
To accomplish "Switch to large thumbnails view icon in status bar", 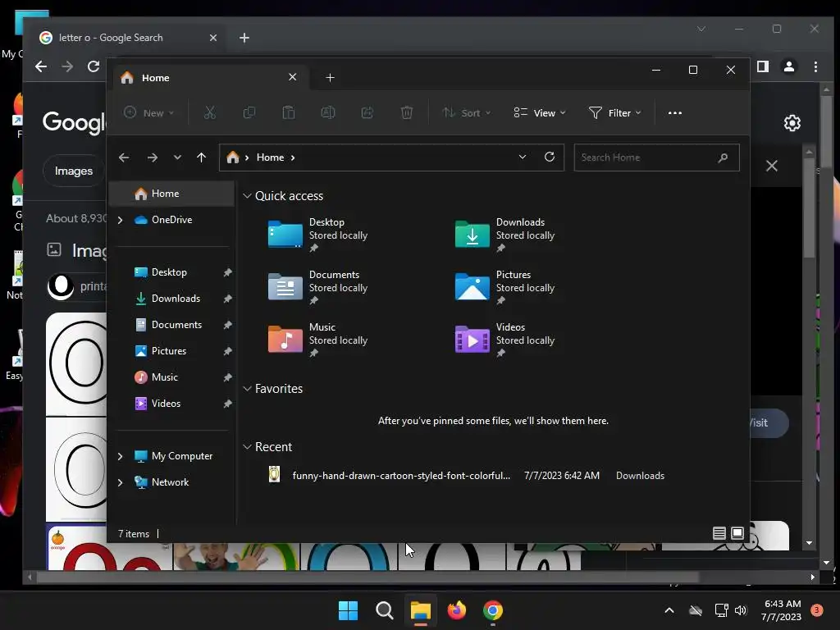I will (737, 533).
